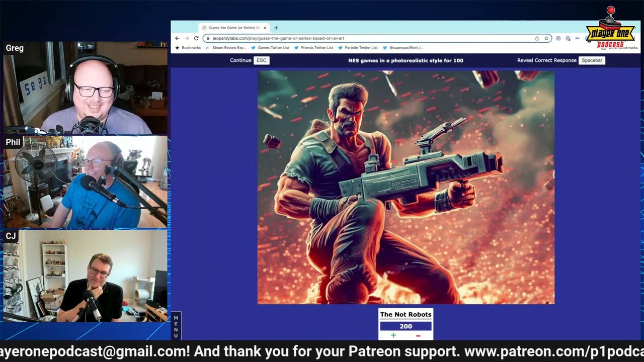Open the @superpac/Work bookmark

tap(403, 48)
